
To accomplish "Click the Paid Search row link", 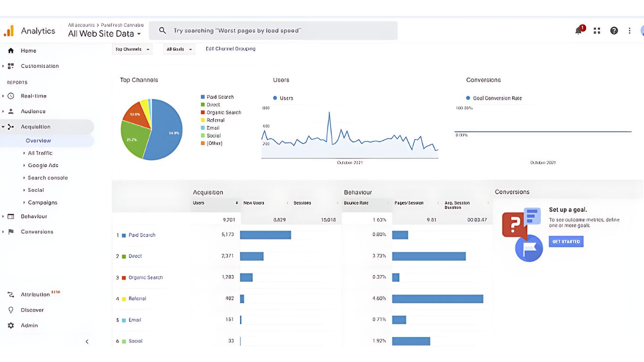I will click(142, 235).
